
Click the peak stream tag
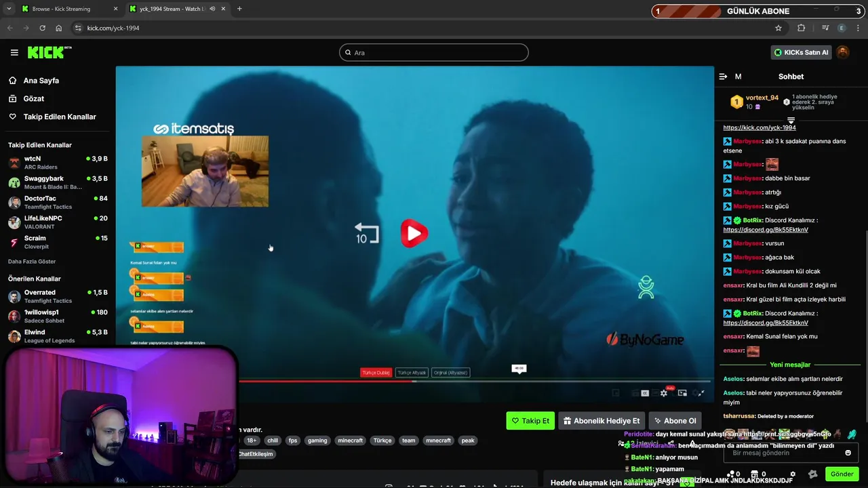pyautogui.click(x=468, y=441)
